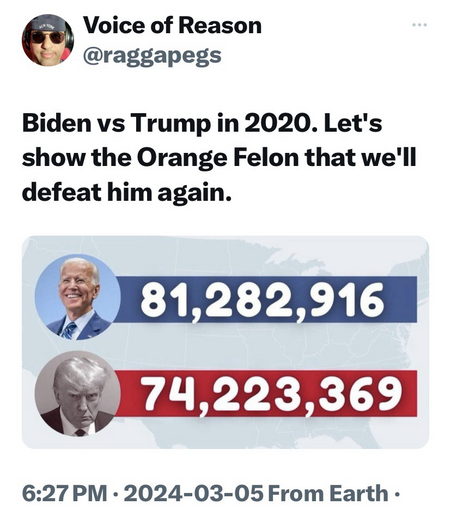Open the Voice of Reason profile avatar
Screen dimensions: 451x511
tap(48, 40)
